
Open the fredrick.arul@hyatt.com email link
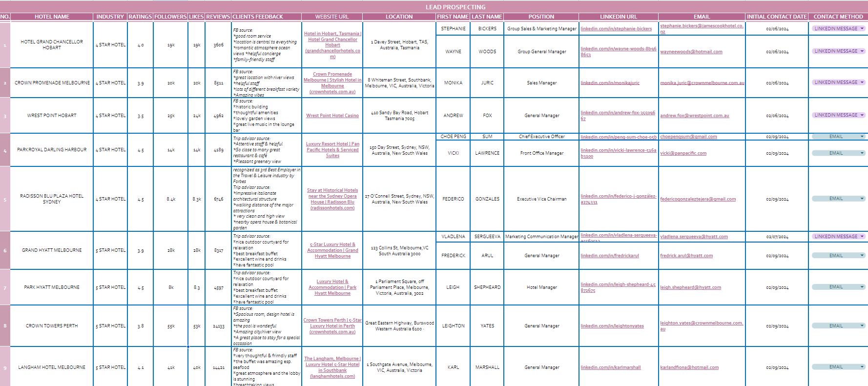coord(686,256)
